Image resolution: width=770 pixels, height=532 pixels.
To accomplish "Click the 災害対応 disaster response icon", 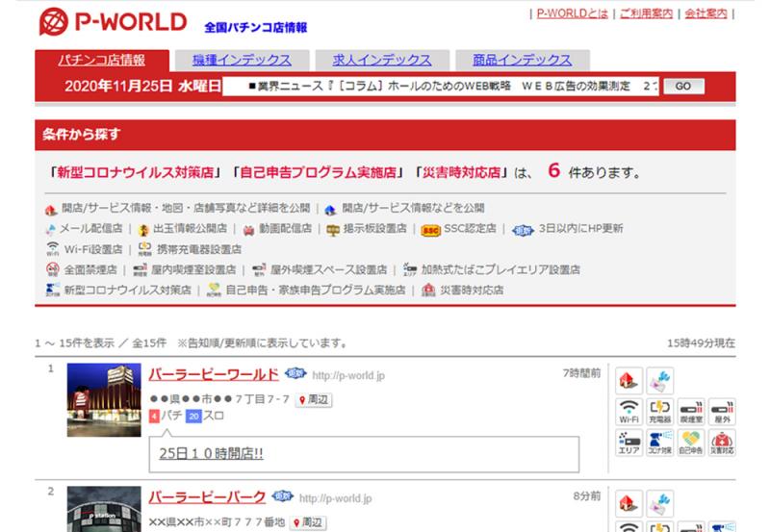I will pyautogui.click(x=721, y=443).
